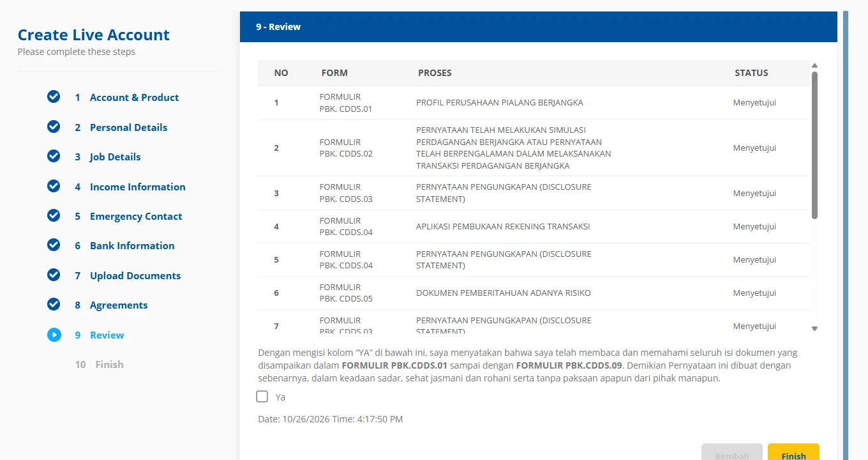Open the Income Information step
The image size is (868, 460).
pos(137,187)
